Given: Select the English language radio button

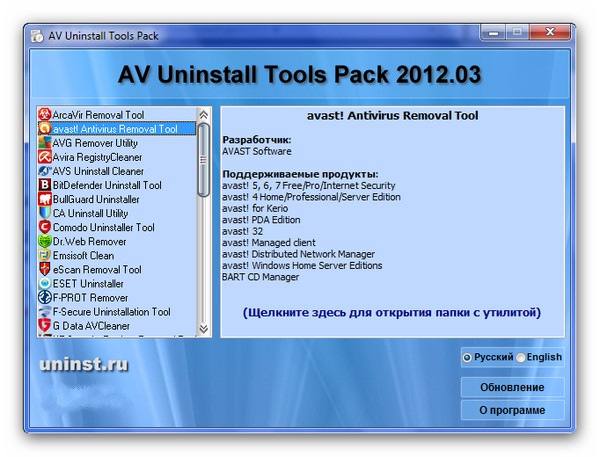Looking at the screenshot, I should tap(521, 357).
